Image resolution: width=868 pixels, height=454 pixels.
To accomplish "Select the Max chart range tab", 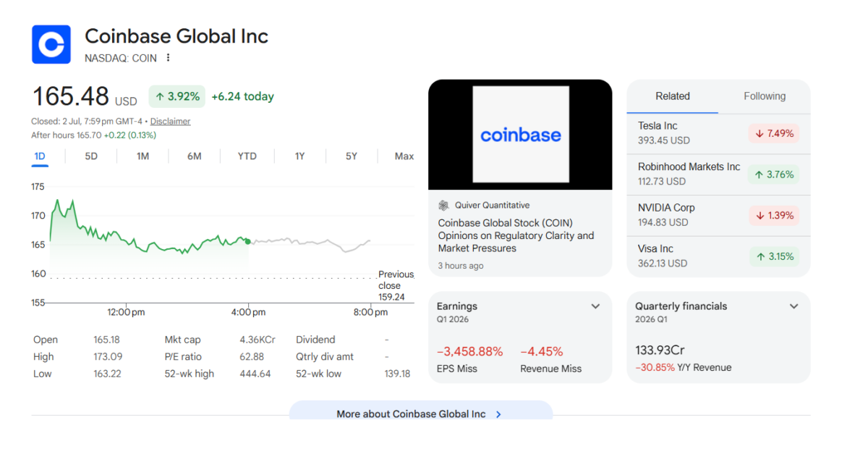I will (404, 156).
